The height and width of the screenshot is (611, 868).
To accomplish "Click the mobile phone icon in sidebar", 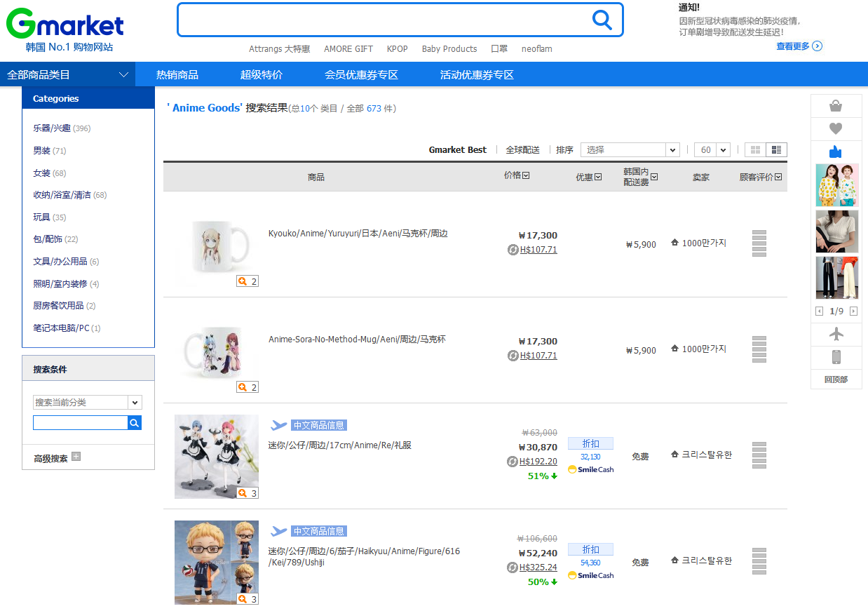I will (x=835, y=357).
